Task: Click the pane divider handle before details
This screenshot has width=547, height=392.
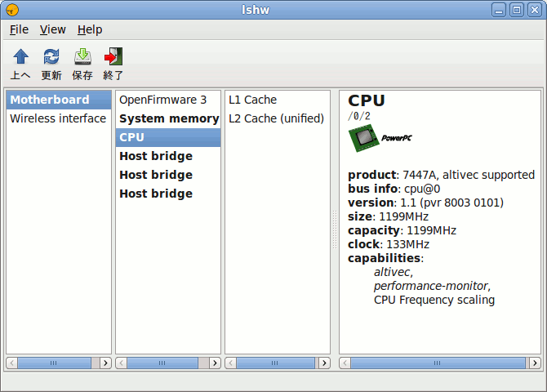Action: point(334,229)
